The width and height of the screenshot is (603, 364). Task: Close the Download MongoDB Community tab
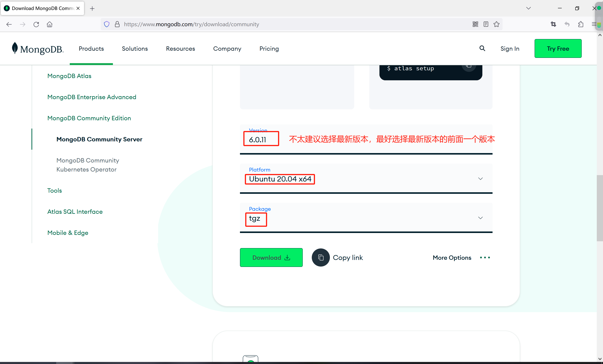(x=78, y=8)
